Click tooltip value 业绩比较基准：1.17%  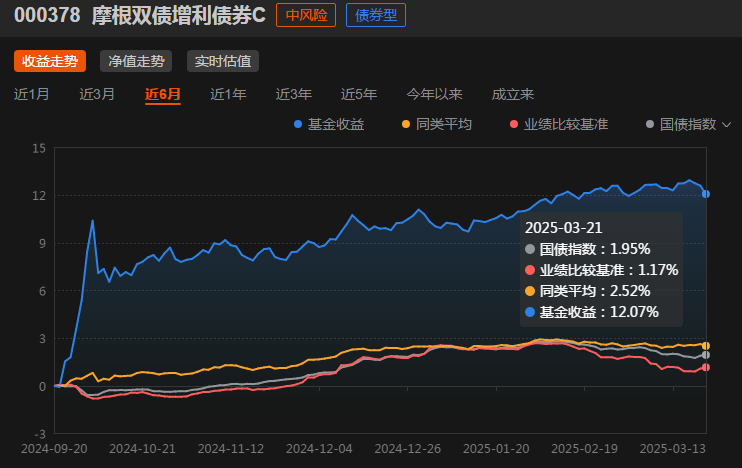point(601,270)
